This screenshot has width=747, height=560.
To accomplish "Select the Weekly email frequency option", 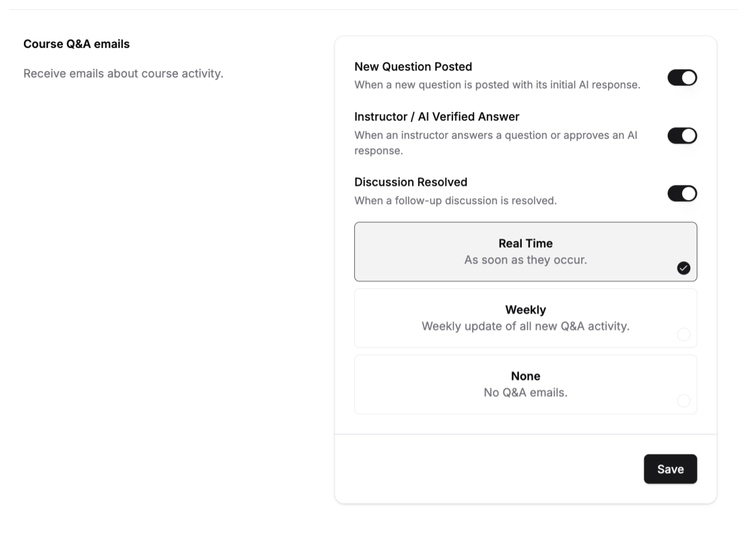I will (x=525, y=318).
